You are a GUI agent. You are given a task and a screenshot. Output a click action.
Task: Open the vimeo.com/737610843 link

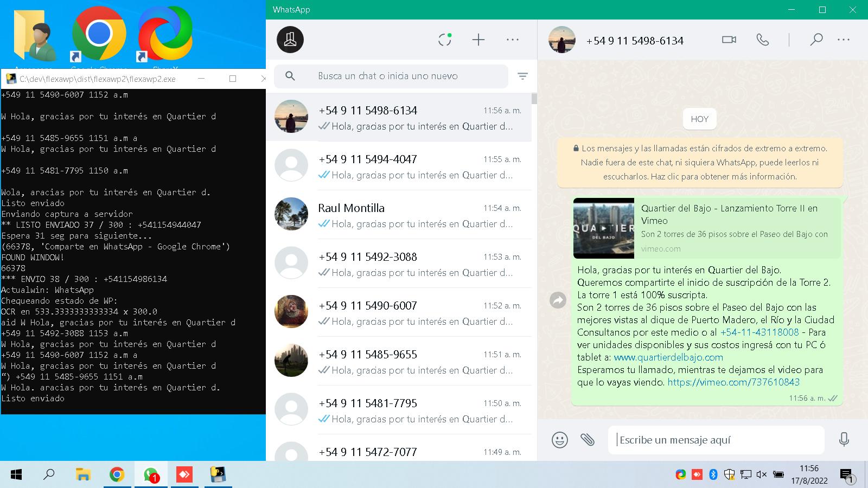[x=733, y=382]
